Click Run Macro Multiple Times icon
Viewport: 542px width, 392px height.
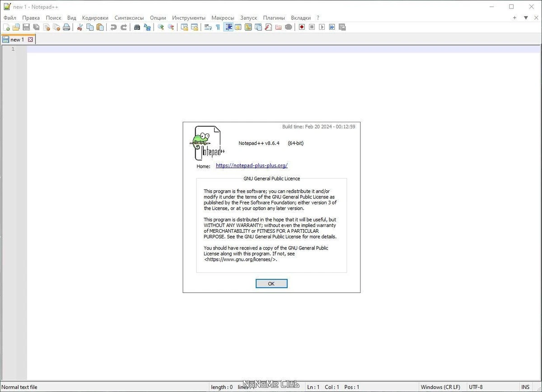click(332, 27)
